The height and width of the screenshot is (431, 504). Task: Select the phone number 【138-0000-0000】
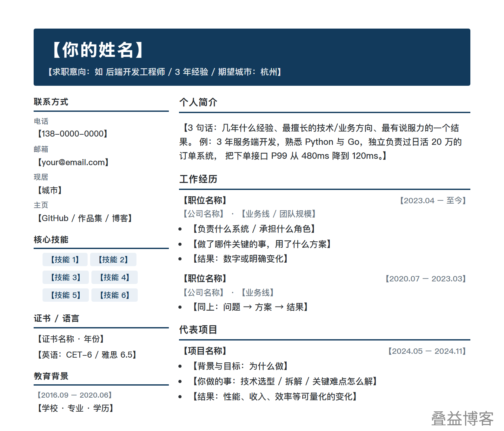tap(73, 134)
